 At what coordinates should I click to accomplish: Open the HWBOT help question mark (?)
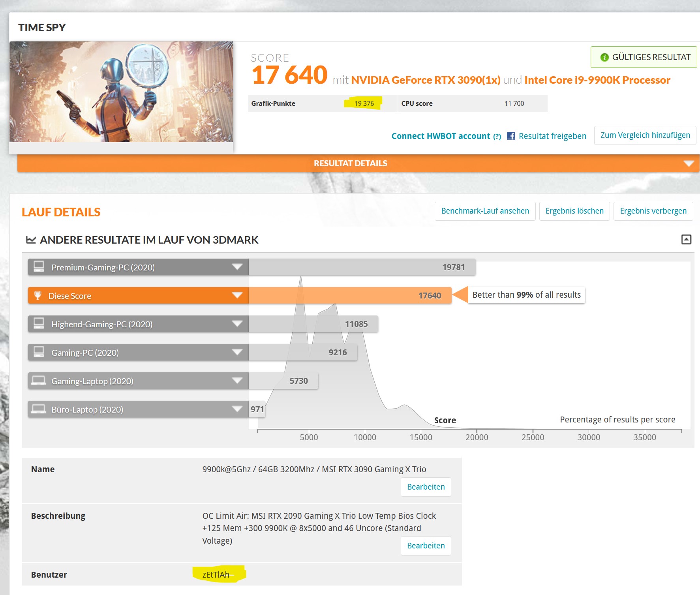coord(497,137)
